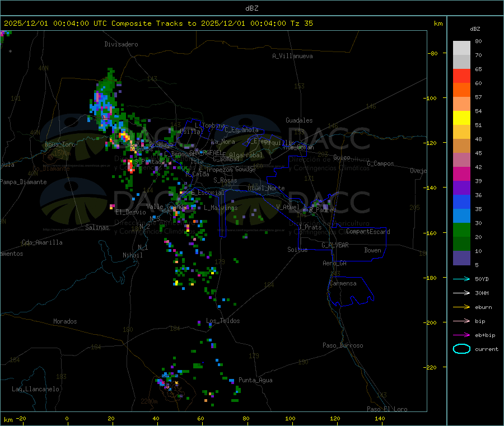This screenshot has width=504, height=426.
Task: Click the L_Malvinas map label
Action: tap(221, 208)
